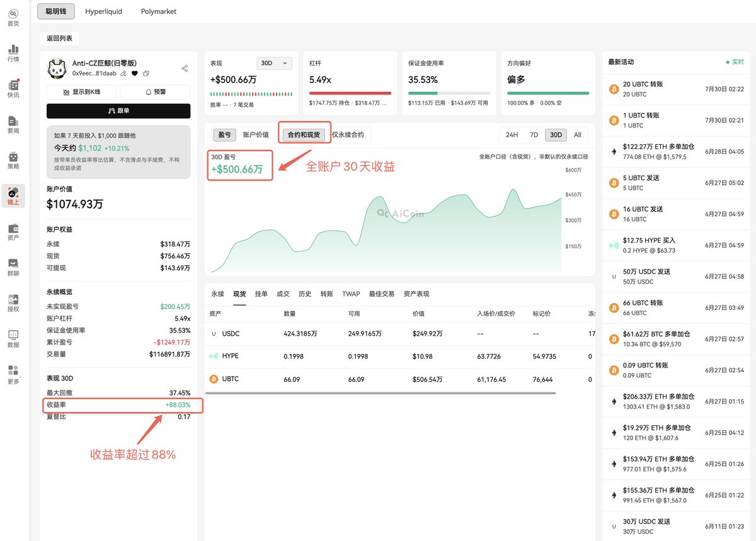This screenshot has height=541, width=756.
Task: Click USDC icon in the asset table
Action: click(214, 333)
